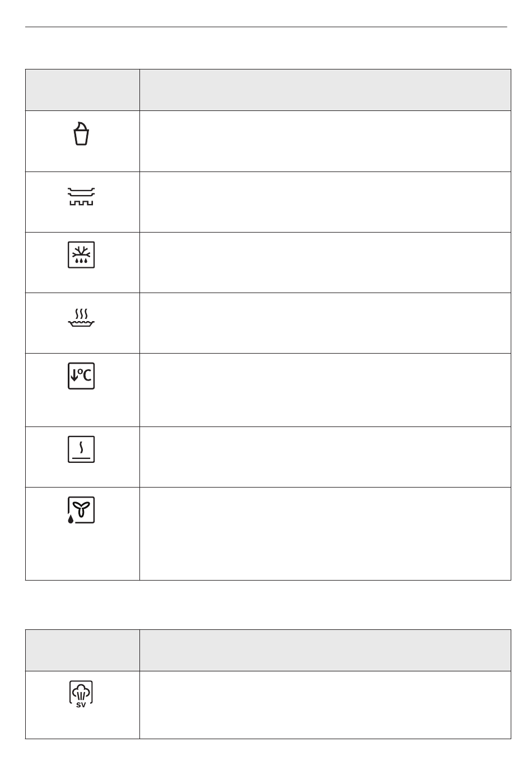Viewport: 532px width, 770px height.
Task: Select the empty cell beside fan and droplet icon
Action: pyautogui.click(x=325, y=534)
